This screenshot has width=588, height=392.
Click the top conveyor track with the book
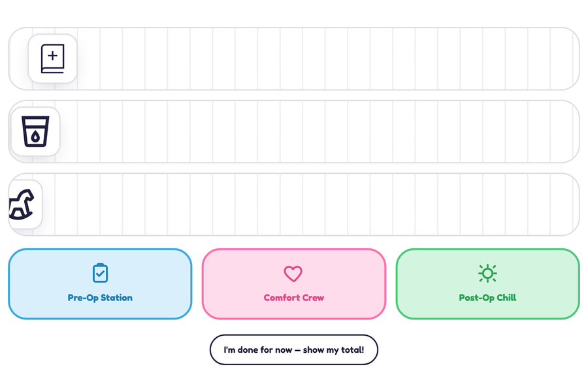click(294, 59)
